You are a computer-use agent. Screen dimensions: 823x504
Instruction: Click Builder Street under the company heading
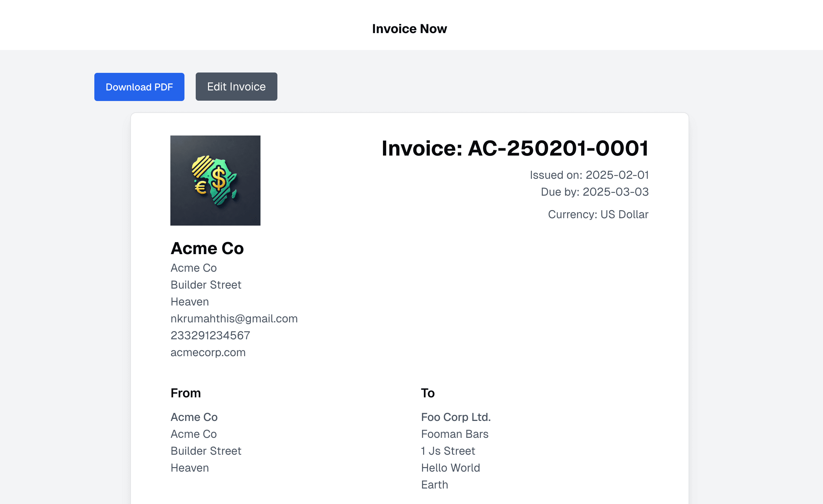coord(206,285)
